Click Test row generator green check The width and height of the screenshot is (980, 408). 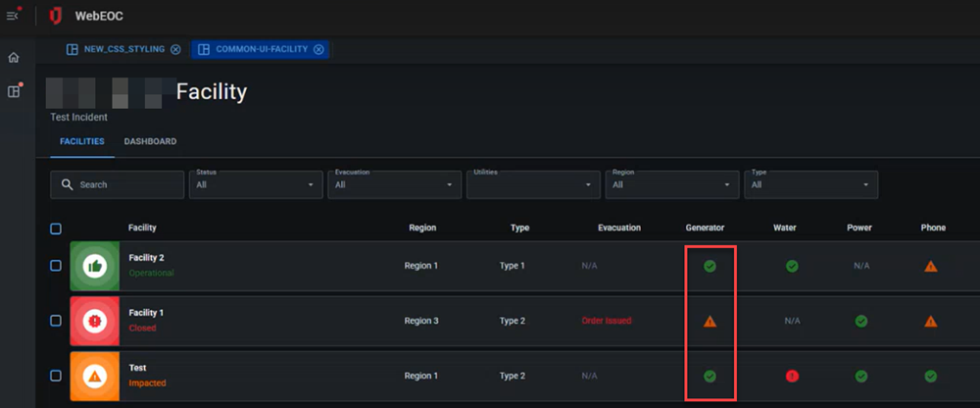click(710, 376)
